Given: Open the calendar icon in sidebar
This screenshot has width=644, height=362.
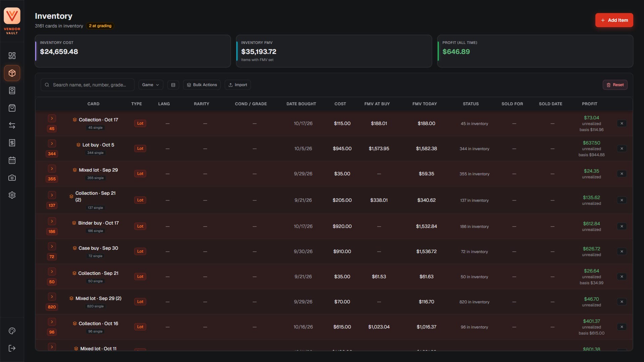Looking at the screenshot, I should (x=12, y=160).
